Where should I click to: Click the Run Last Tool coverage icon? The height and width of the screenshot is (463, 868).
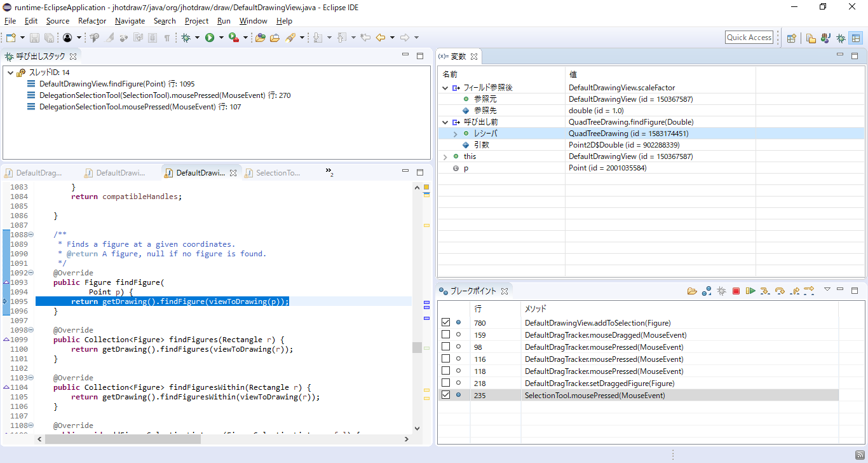[x=234, y=38]
